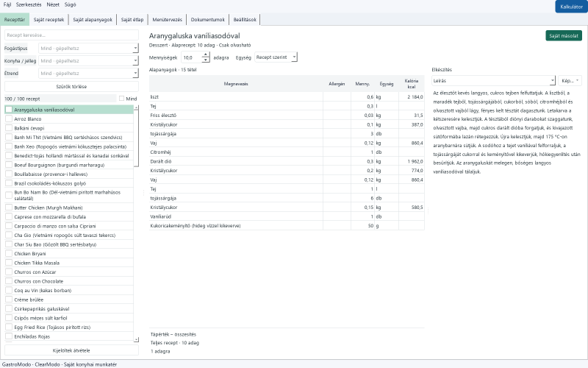Go to the Dokumentumok tab
Image resolution: width=588 pixels, height=368 pixels.
click(208, 20)
